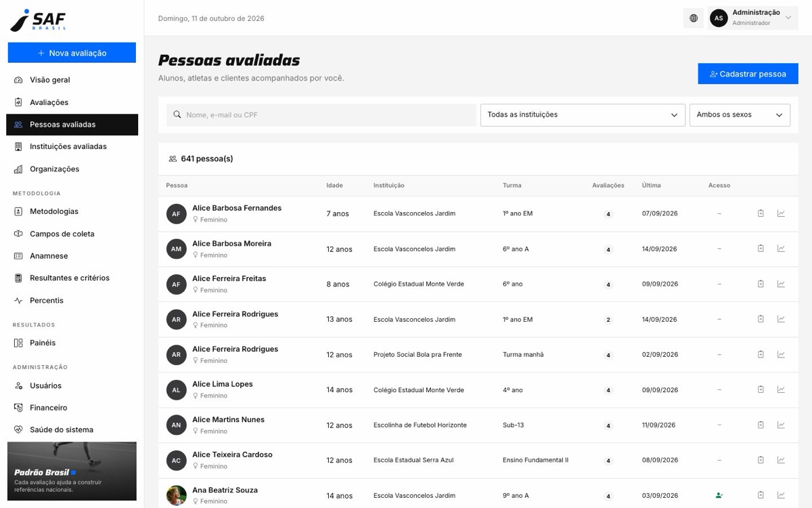Open Campos de coleta
The height and width of the screenshot is (508, 812).
[x=72, y=234]
